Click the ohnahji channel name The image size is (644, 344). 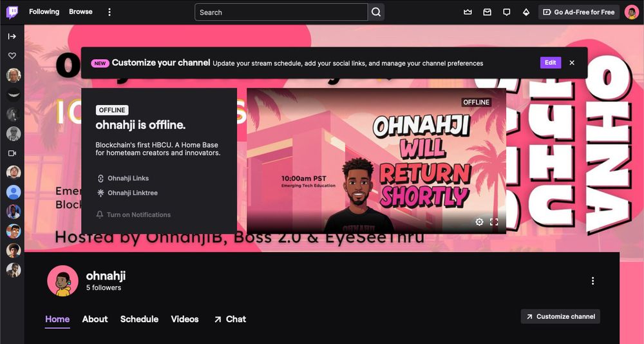tap(106, 275)
